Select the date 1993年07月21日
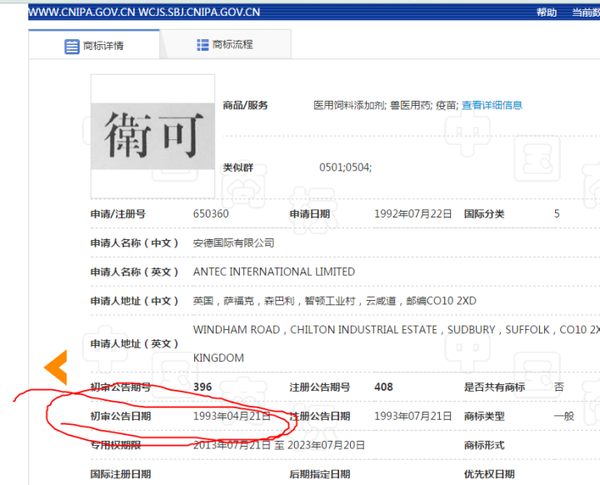Screen dimensions: 600x485 (x=413, y=416)
